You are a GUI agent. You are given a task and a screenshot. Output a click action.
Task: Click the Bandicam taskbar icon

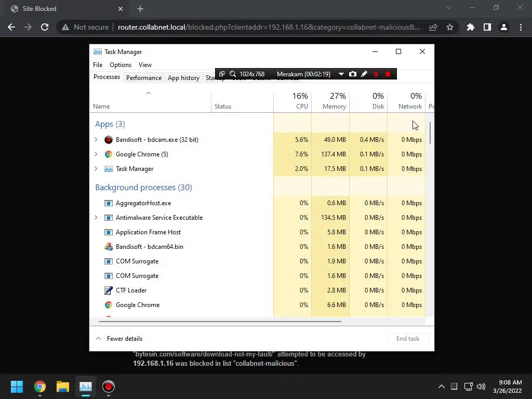109,387
